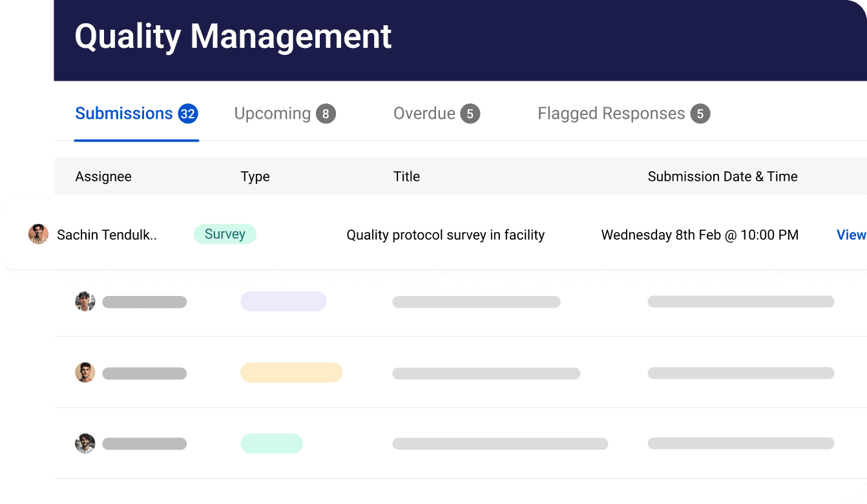Screen dimensions: 867x504
Task: Sort by Submission Date & Time header
Action: [x=722, y=177]
